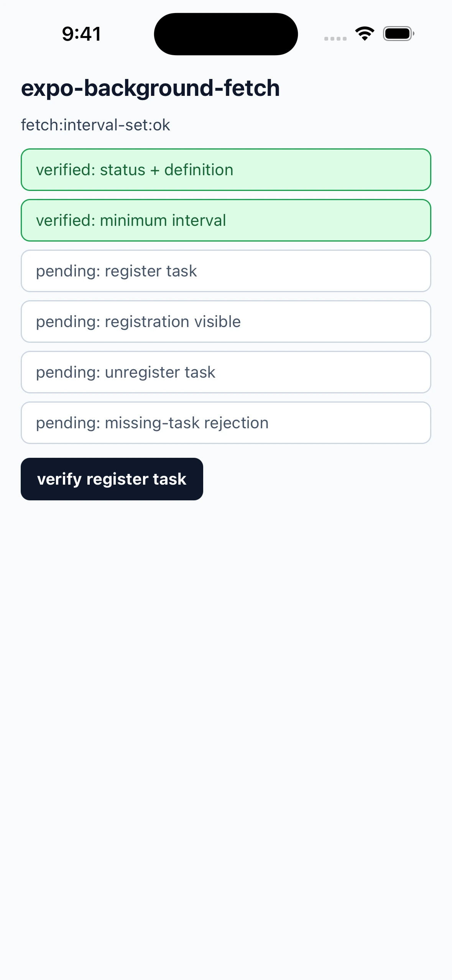Select the expo-background-fetch title heading
This screenshot has width=452, height=980.
(150, 88)
